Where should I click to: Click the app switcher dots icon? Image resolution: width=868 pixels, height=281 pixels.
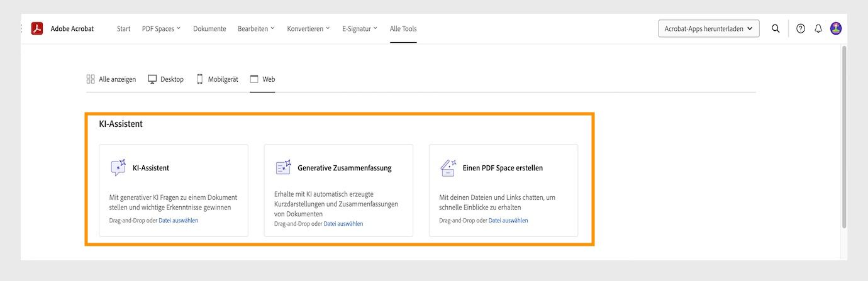point(23,28)
